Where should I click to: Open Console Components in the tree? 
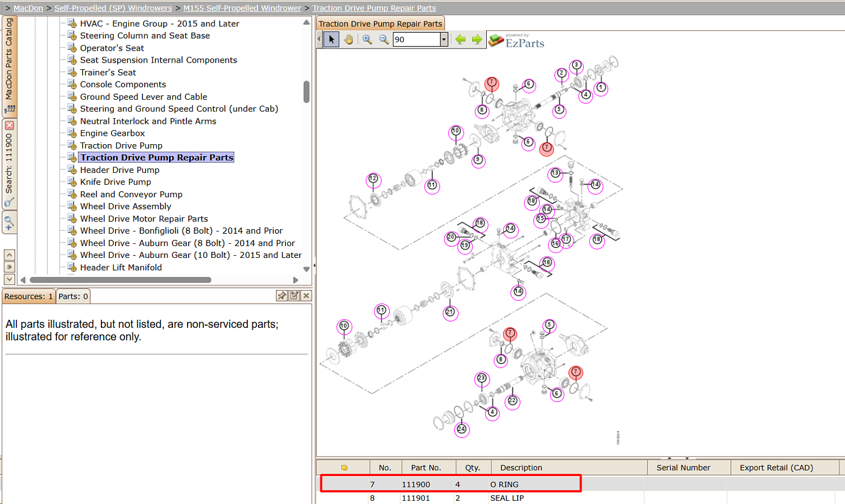point(123,84)
